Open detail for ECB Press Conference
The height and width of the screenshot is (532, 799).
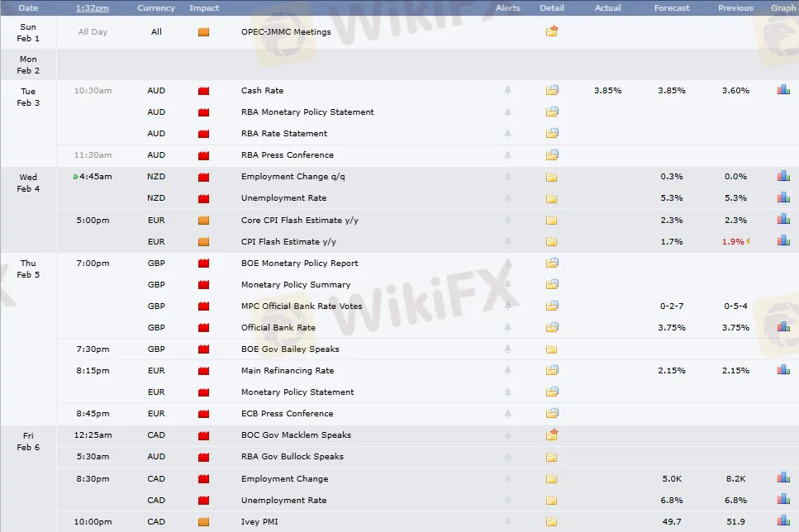pyautogui.click(x=552, y=413)
